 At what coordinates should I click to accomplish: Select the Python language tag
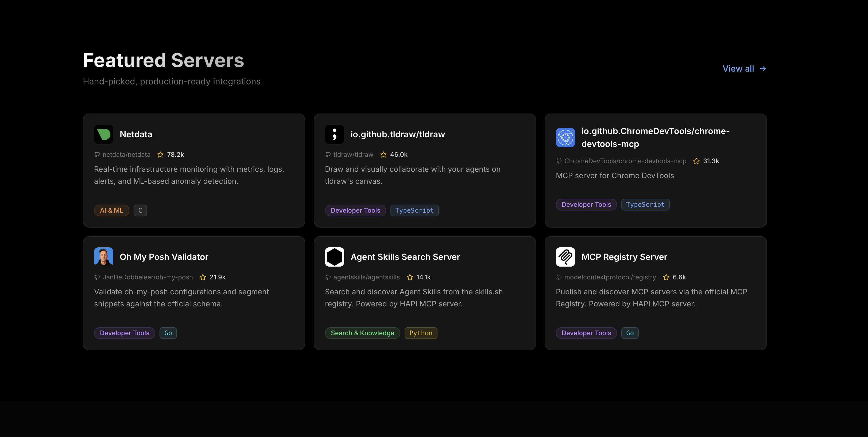click(421, 333)
